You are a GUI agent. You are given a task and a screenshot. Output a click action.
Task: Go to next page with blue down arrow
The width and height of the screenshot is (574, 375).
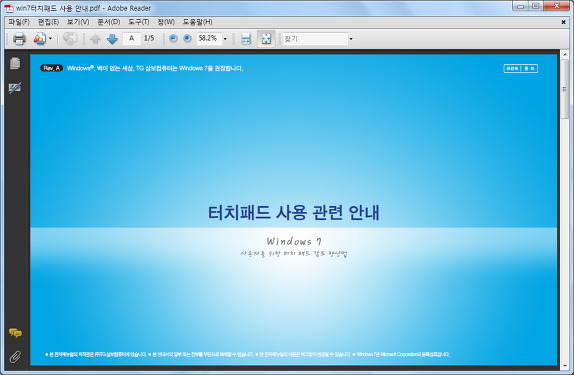(x=112, y=38)
